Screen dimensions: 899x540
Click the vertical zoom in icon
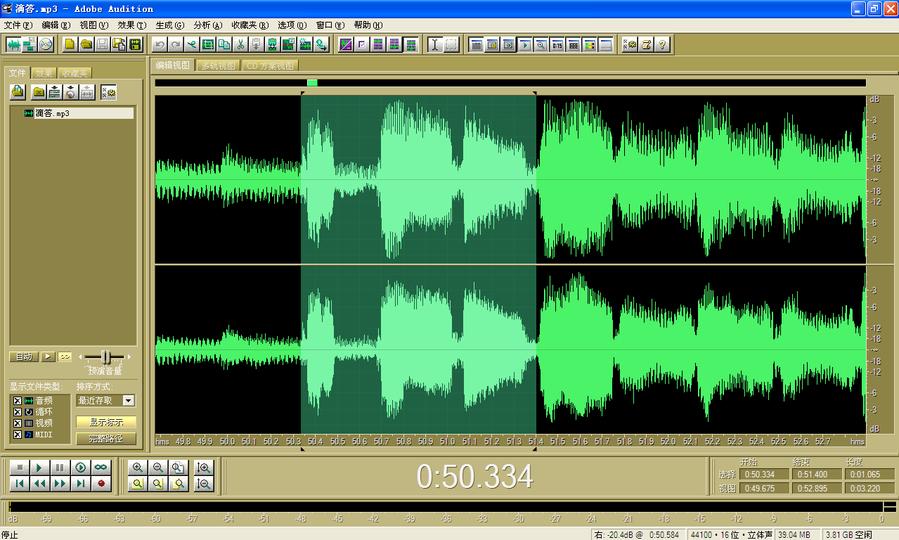[x=204, y=467]
